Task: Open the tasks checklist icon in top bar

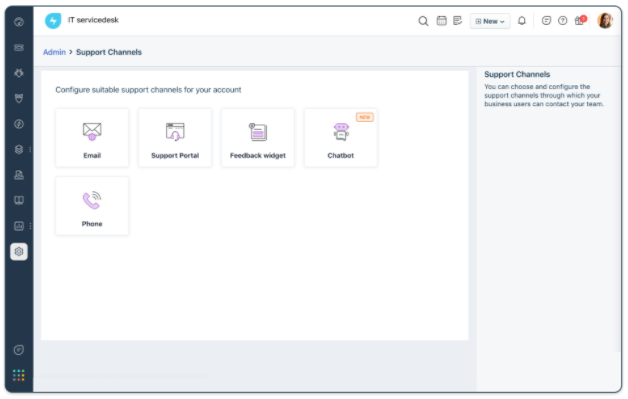Action: point(458,20)
